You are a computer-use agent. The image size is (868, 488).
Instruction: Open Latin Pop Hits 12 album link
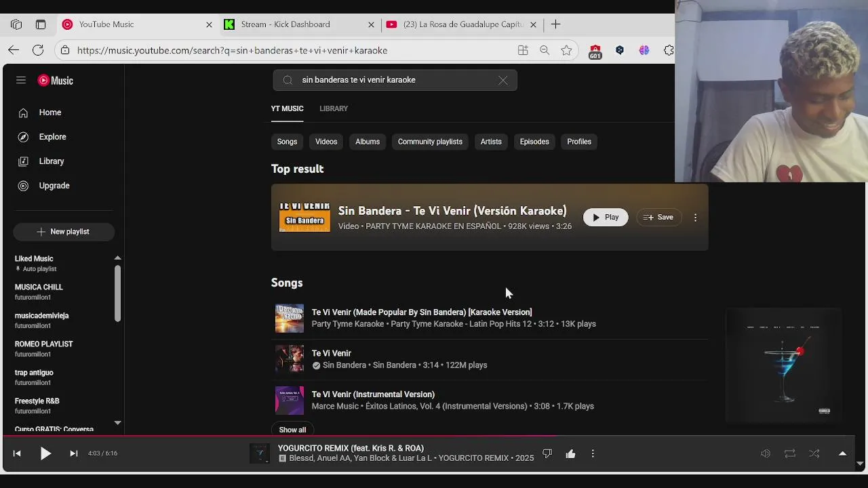(461, 324)
